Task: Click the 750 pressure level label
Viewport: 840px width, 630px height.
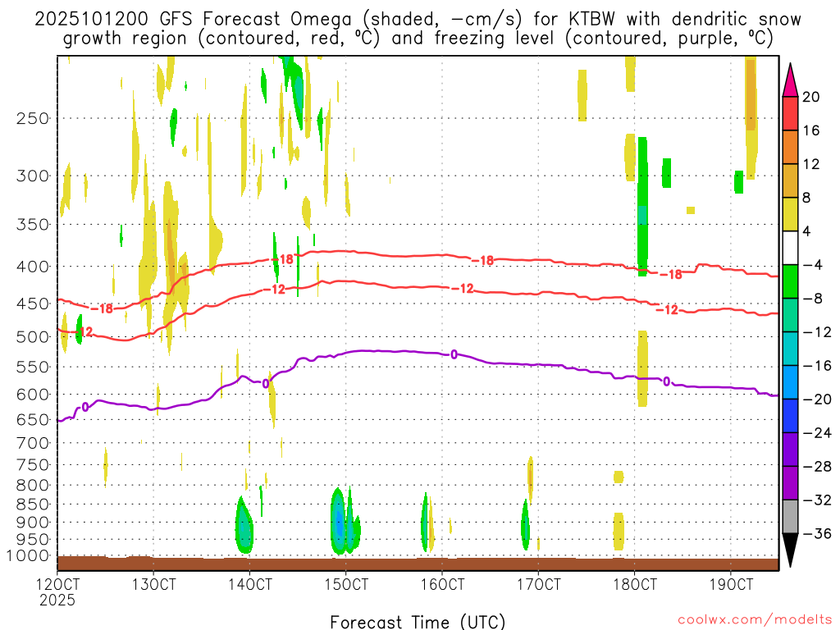Action: click(33, 464)
